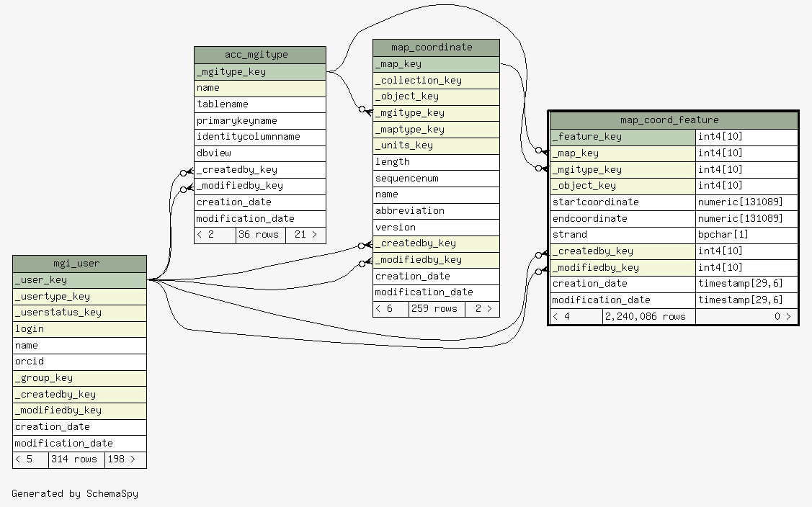Image resolution: width=812 pixels, height=507 pixels.
Task: Click the _maptype_key column
Action: tap(436, 130)
